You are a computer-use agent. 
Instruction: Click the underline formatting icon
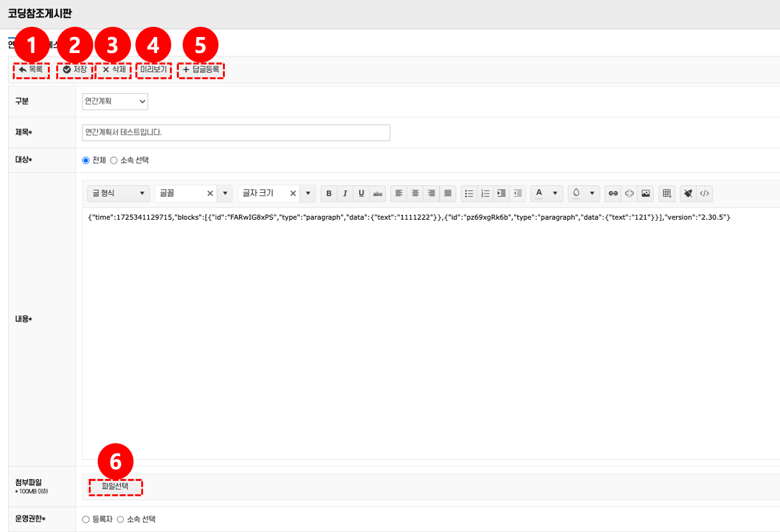[x=362, y=194]
